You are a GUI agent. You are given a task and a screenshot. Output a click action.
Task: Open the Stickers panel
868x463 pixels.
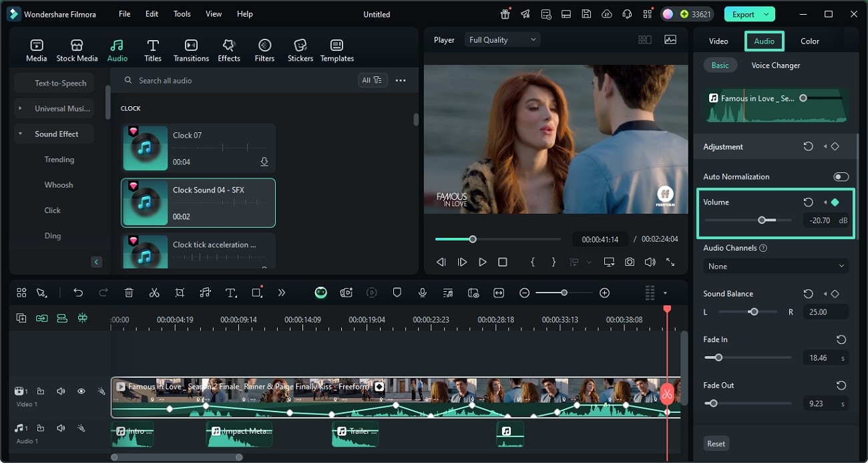[x=300, y=51]
